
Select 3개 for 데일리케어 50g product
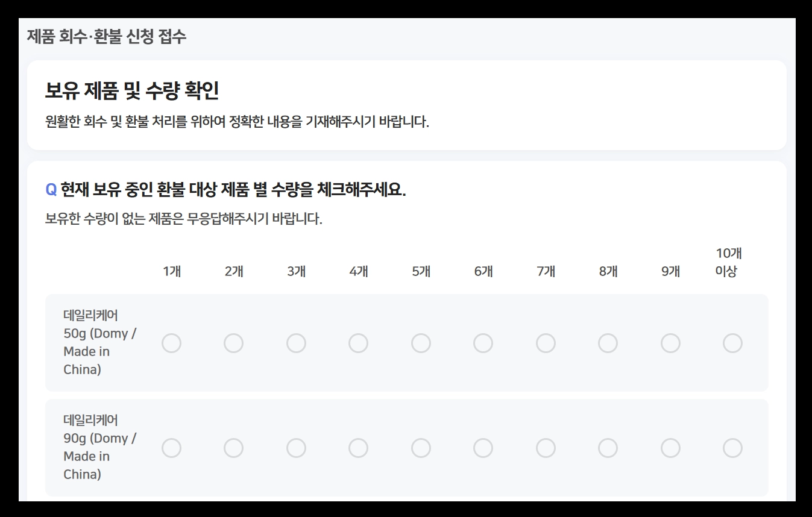click(296, 343)
